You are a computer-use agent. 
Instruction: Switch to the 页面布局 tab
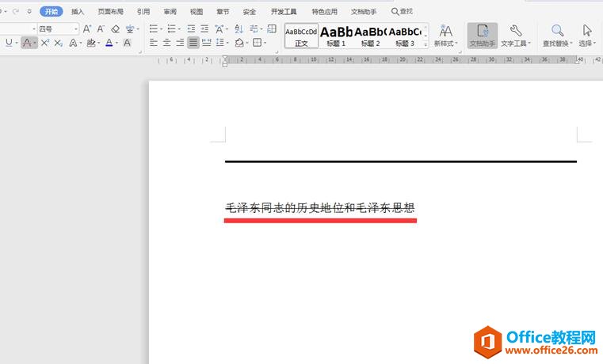pyautogui.click(x=110, y=12)
